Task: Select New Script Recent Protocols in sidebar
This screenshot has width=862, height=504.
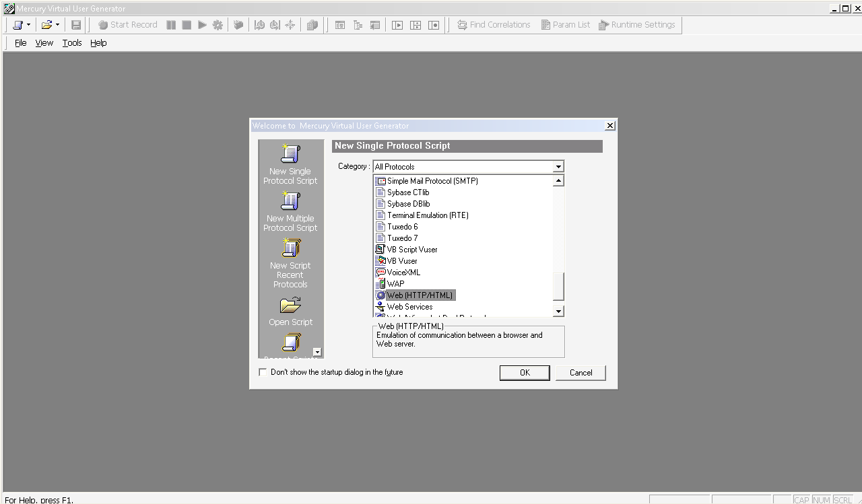Action: click(290, 263)
